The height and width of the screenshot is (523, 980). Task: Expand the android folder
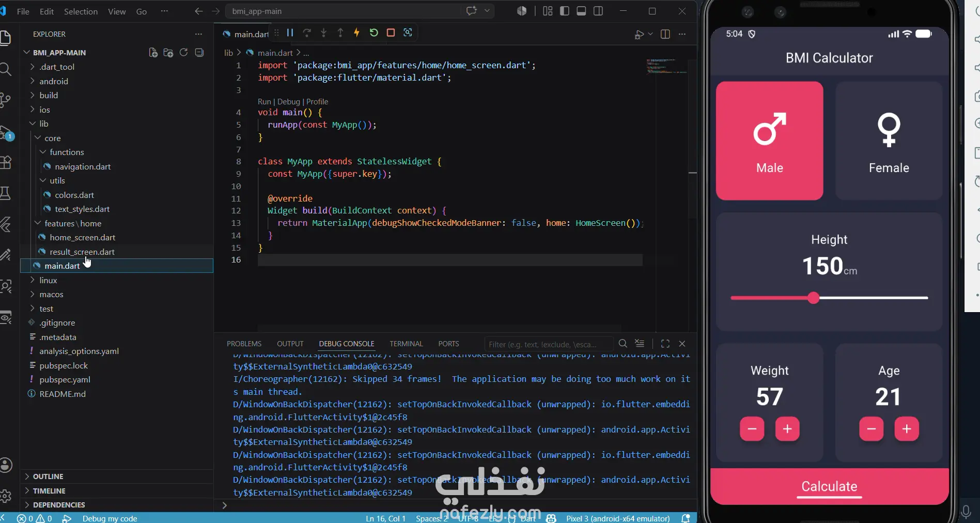tap(54, 81)
